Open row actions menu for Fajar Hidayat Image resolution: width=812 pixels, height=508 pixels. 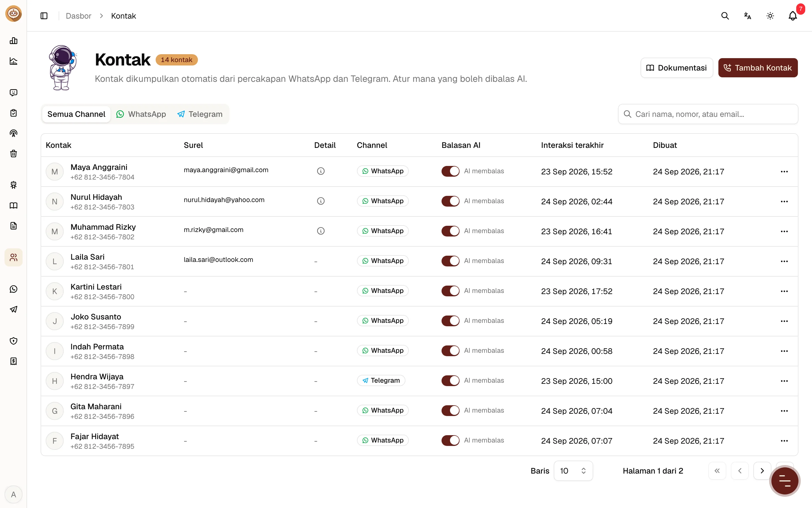coord(784,441)
